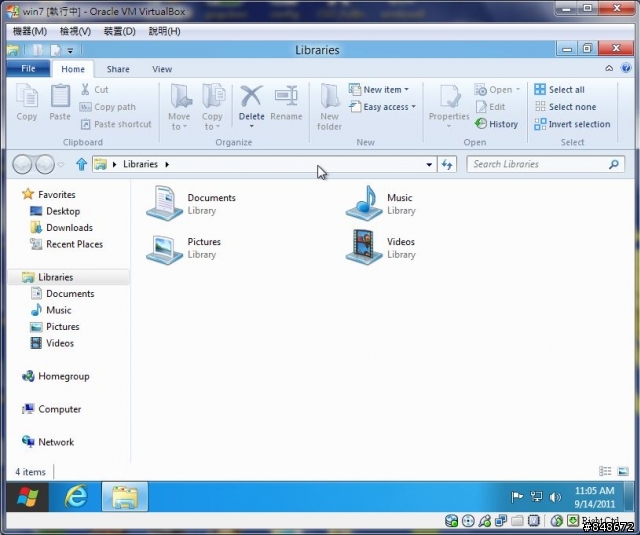
Task: Click the Windows Start button
Action: coord(27,497)
